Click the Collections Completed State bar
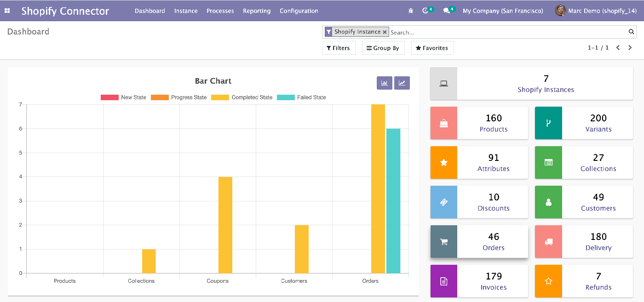Image resolution: width=644 pixels, height=302 pixels. pos(149,261)
